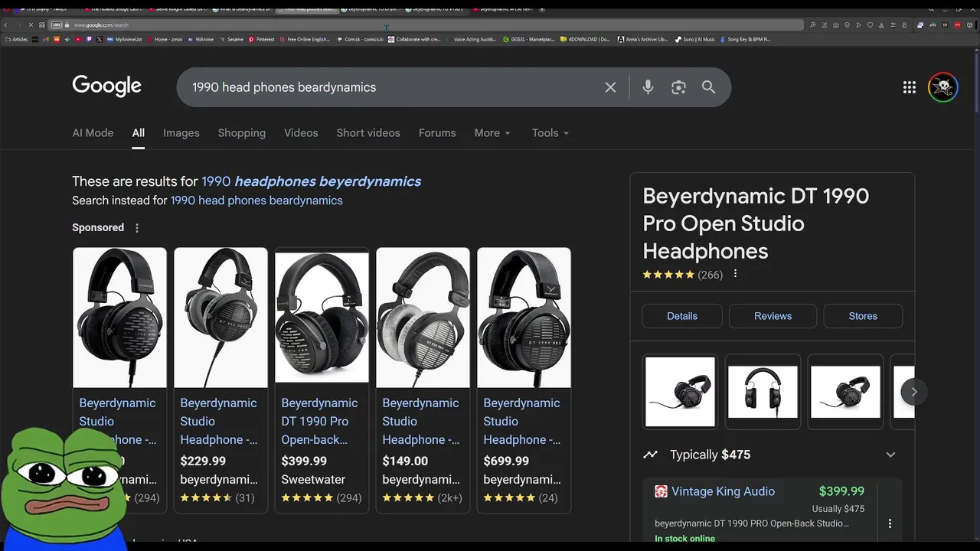The image size is (980, 551).
Task: Open the Song Key & BPM Finder bookmark
Action: (746, 39)
